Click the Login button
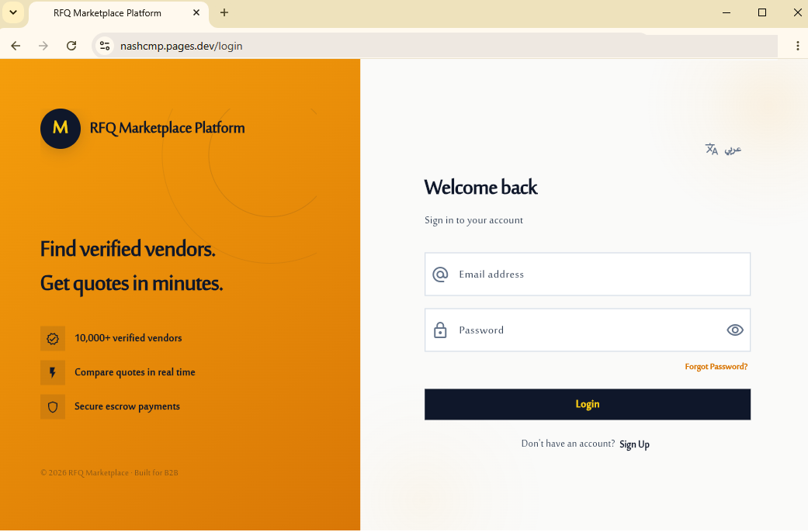808x532 pixels. point(588,404)
